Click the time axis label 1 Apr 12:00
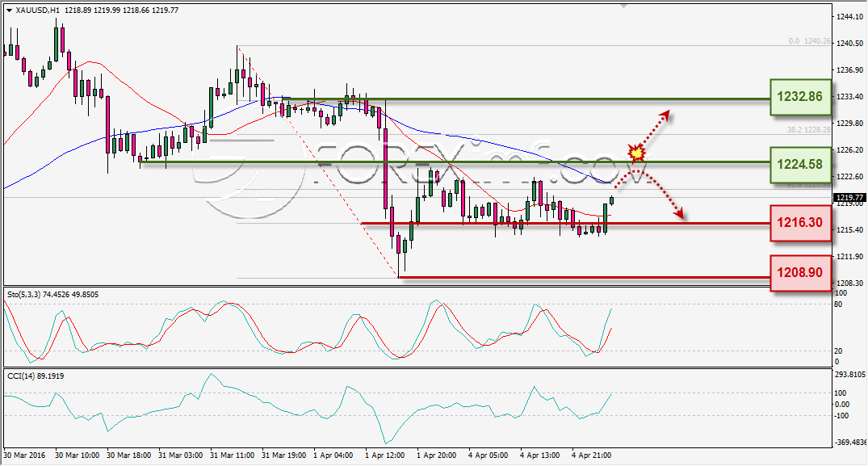The height and width of the screenshot is (466, 868). point(384,455)
